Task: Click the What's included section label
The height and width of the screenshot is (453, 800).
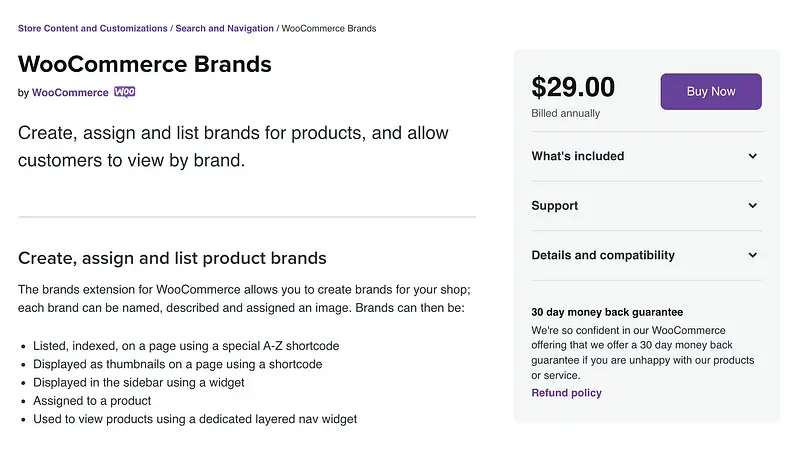Action: click(x=578, y=156)
